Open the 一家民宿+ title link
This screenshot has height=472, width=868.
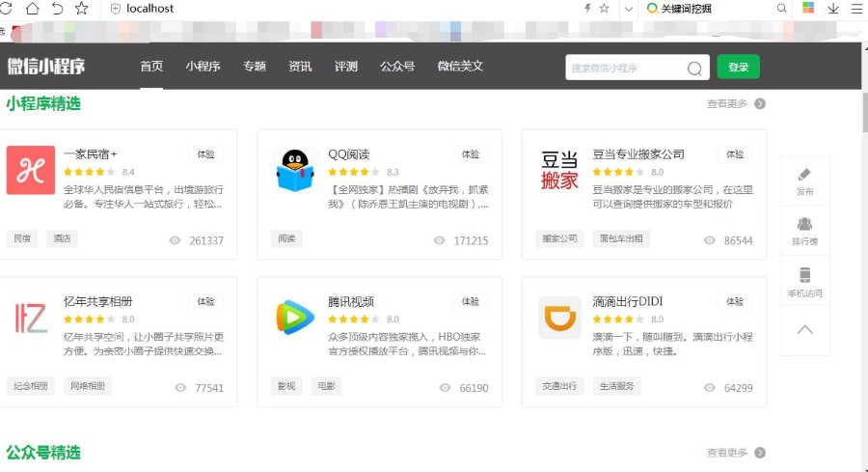(91, 154)
